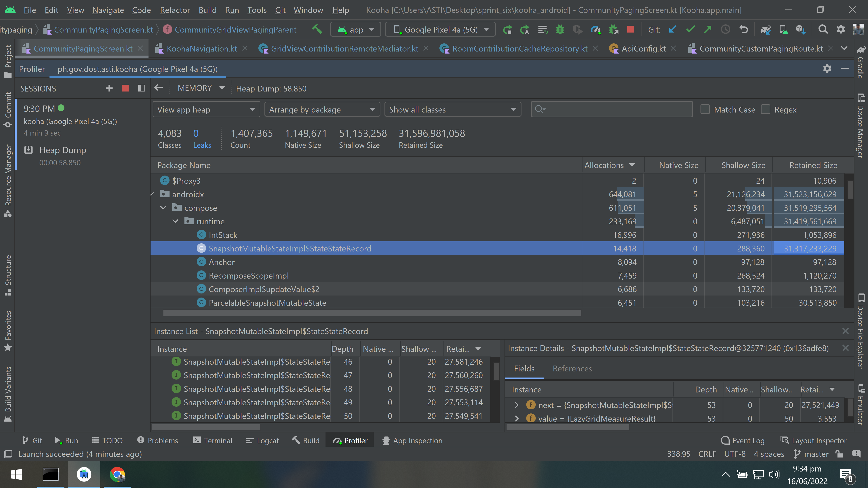Click the Debug app bug icon
This screenshot has height=488, width=868.
coord(560,30)
